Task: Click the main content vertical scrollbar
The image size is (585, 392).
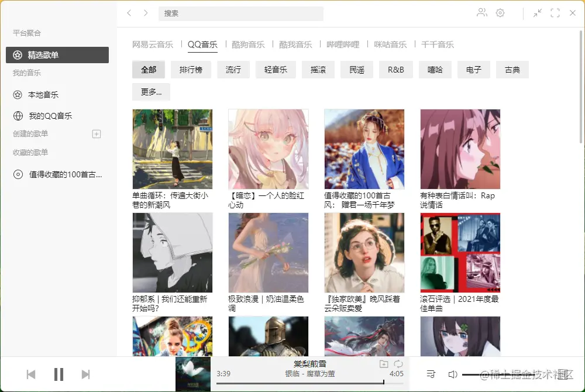Action: tap(581, 87)
